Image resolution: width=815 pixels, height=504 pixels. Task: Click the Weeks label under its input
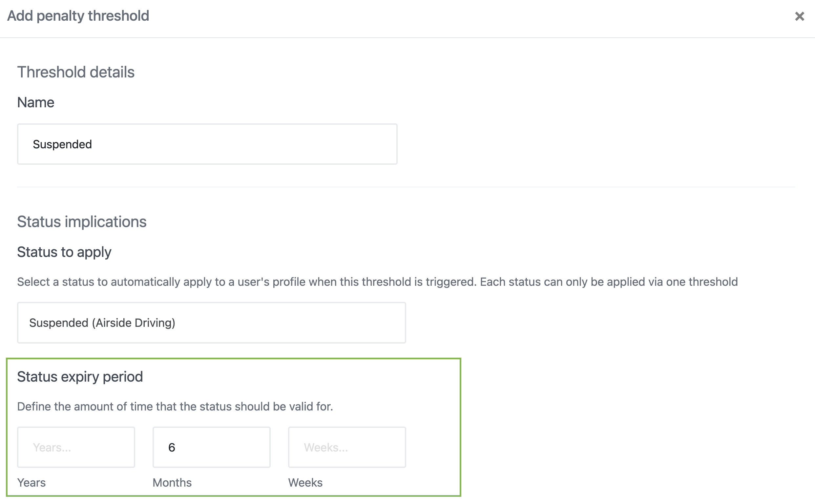point(305,482)
